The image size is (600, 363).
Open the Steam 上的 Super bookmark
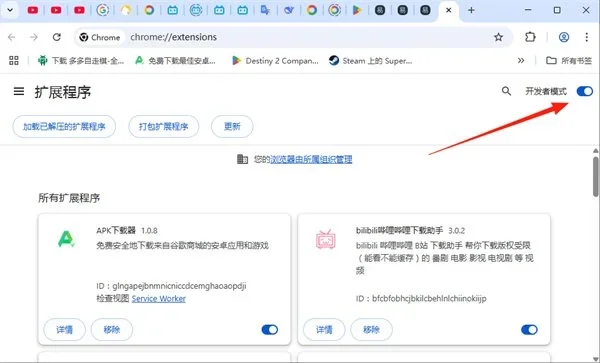370,60
